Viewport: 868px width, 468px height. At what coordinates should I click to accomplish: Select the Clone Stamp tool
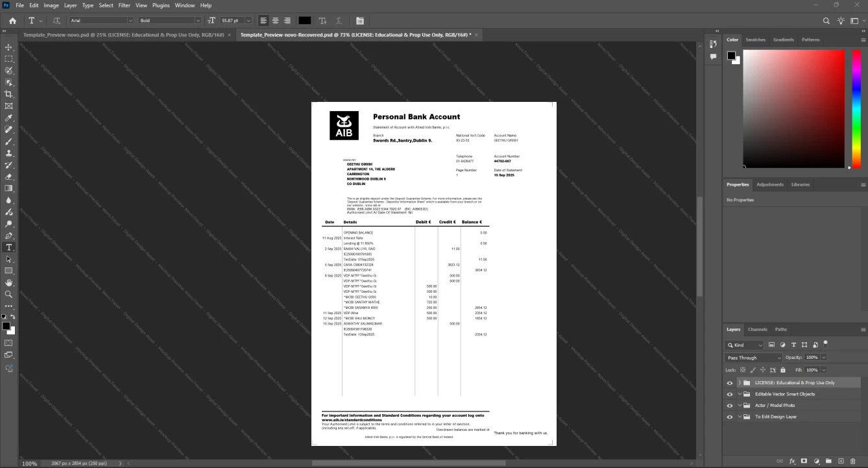(x=9, y=153)
